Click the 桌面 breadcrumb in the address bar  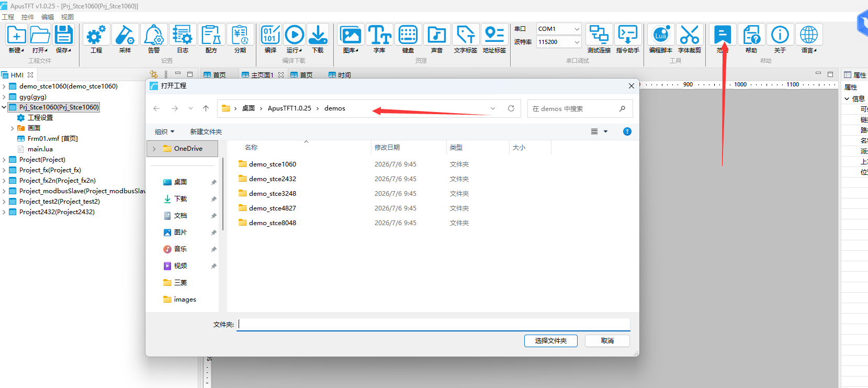pos(249,108)
